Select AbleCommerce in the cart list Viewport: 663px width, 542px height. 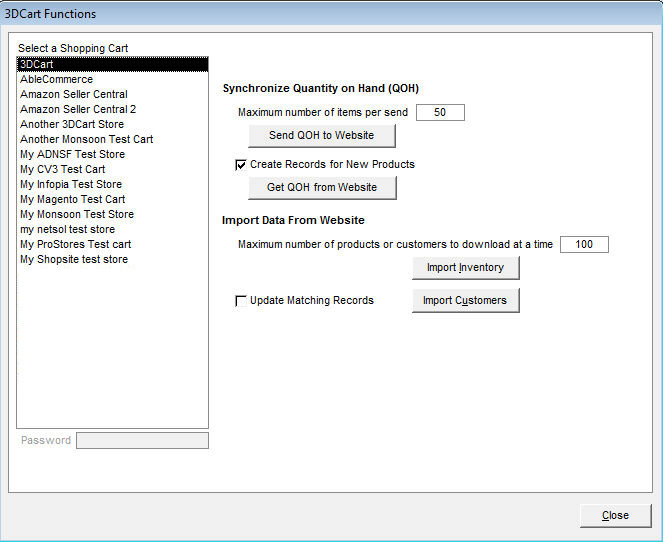(x=112, y=79)
